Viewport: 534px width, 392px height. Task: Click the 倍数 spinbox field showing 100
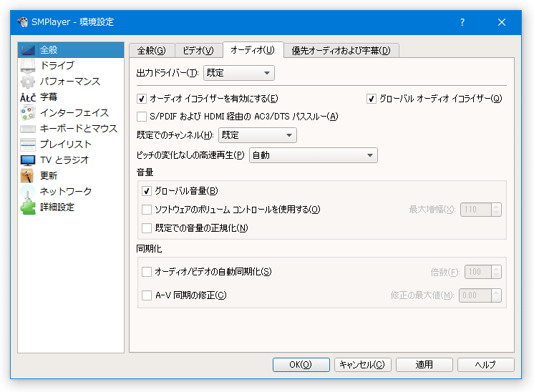pyautogui.click(x=478, y=272)
